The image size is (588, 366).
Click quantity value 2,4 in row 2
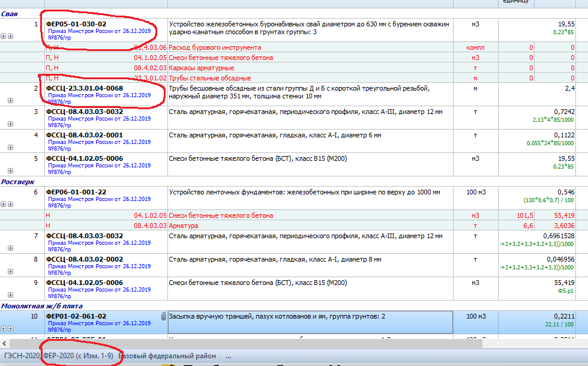click(x=569, y=89)
